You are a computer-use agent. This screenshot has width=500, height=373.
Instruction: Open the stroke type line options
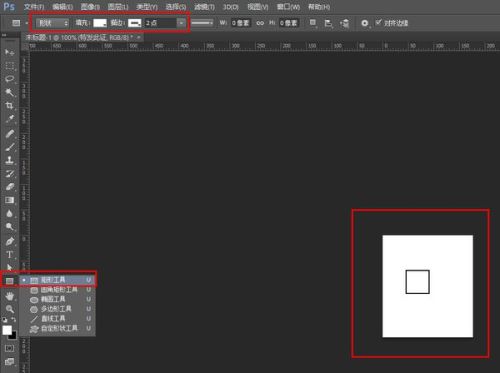pos(202,23)
